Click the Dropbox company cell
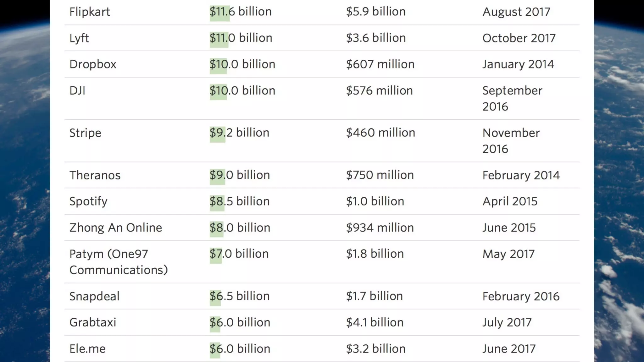This screenshot has width=644, height=362. [x=93, y=64]
